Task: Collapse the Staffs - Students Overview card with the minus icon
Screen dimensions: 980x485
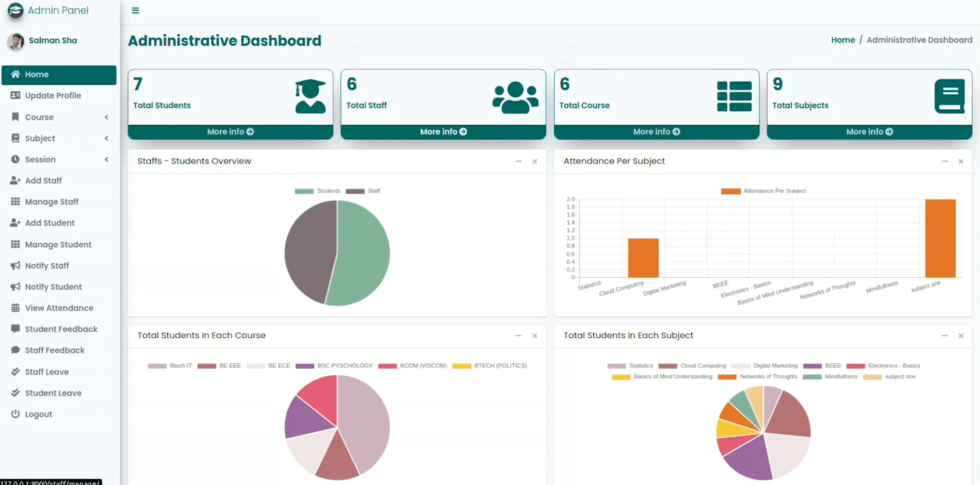Action: tap(519, 161)
